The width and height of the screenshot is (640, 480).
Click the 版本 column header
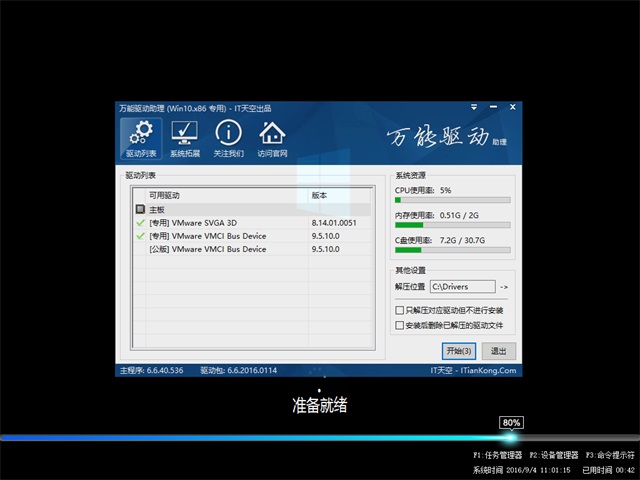click(338, 195)
